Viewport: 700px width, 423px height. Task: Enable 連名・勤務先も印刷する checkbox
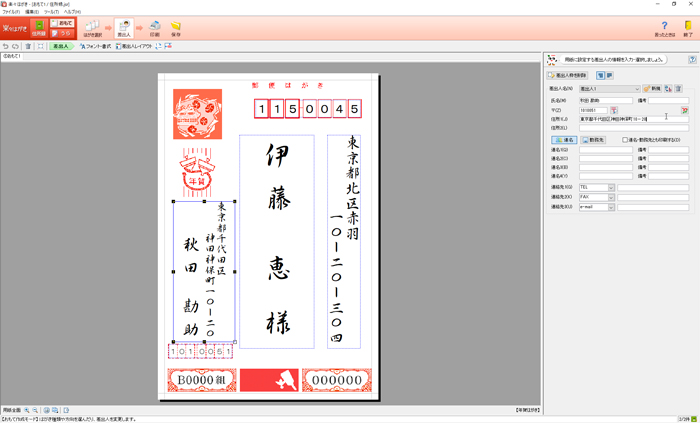coord(626,140)
